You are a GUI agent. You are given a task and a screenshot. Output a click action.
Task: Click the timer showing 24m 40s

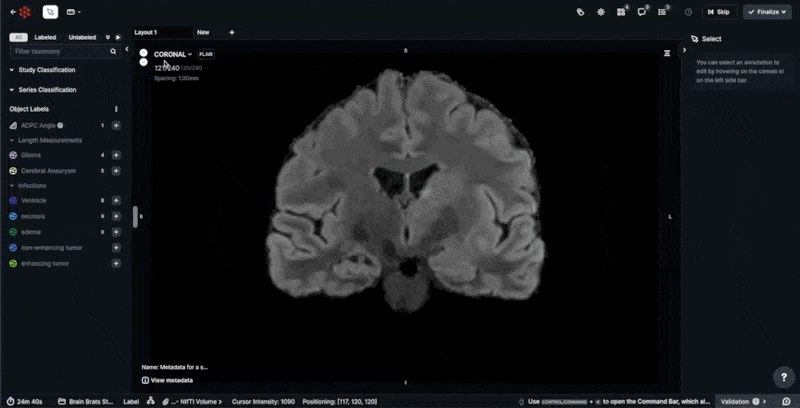pyautogui.click(x=25, y=401)
